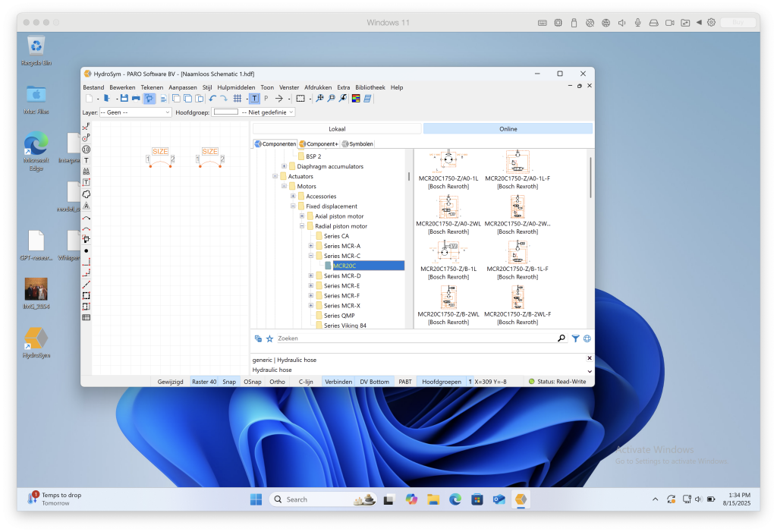Click the dashed rectangle selection icon
The image size is (777, 532).
tap(300, 99)
